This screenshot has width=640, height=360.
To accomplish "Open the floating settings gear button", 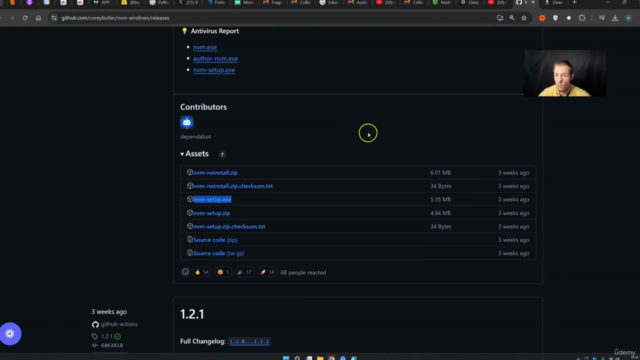I will [x=10, y=334].
